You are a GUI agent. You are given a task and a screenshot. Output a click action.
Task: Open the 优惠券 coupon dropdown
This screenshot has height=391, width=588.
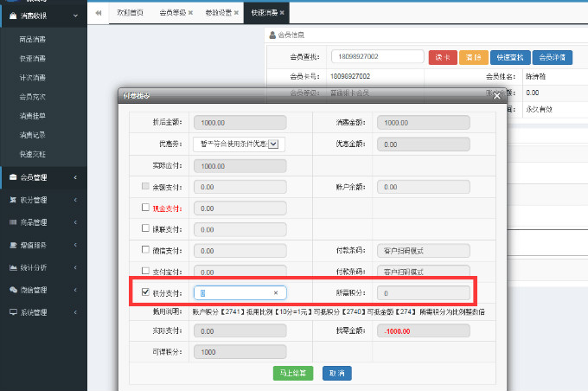tap(273, 144)
